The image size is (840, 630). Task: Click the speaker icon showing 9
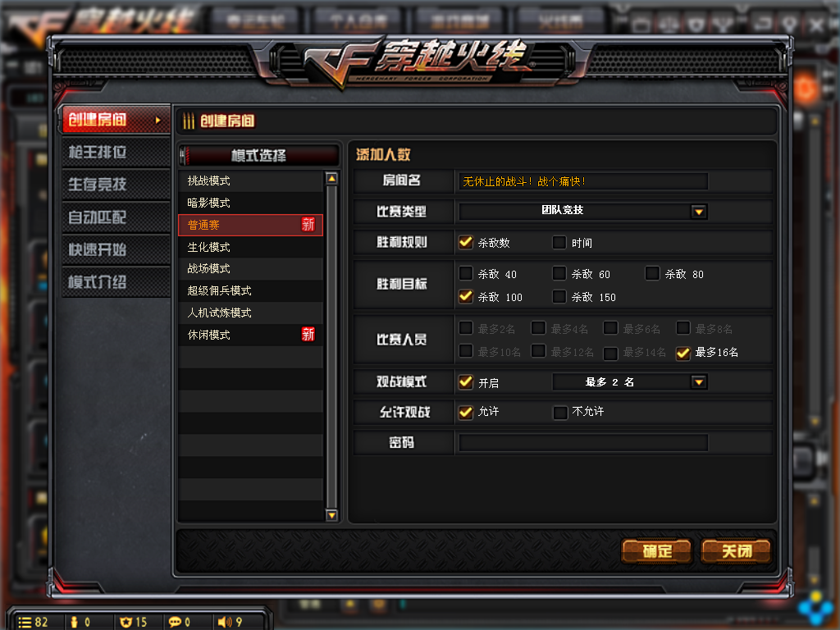(225, 622)
